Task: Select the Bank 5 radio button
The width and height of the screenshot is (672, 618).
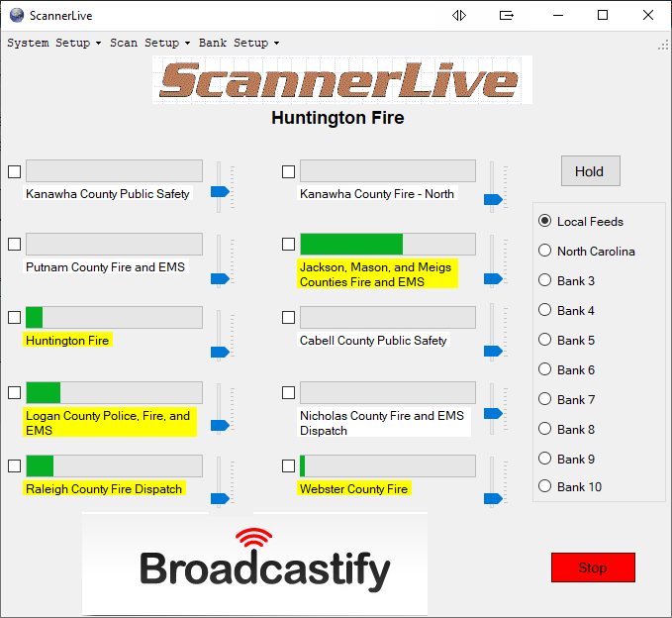Action: click(544, 340)
